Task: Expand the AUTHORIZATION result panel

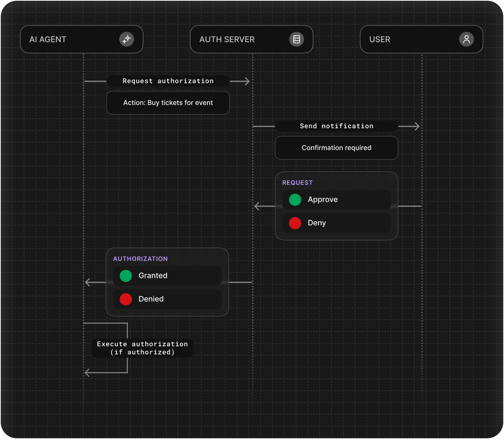Action: pos(141,259)
